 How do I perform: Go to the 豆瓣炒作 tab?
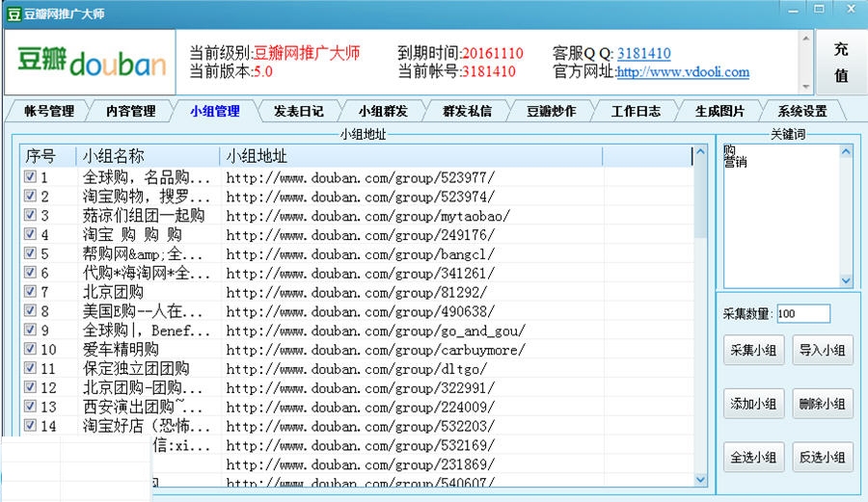552,111
